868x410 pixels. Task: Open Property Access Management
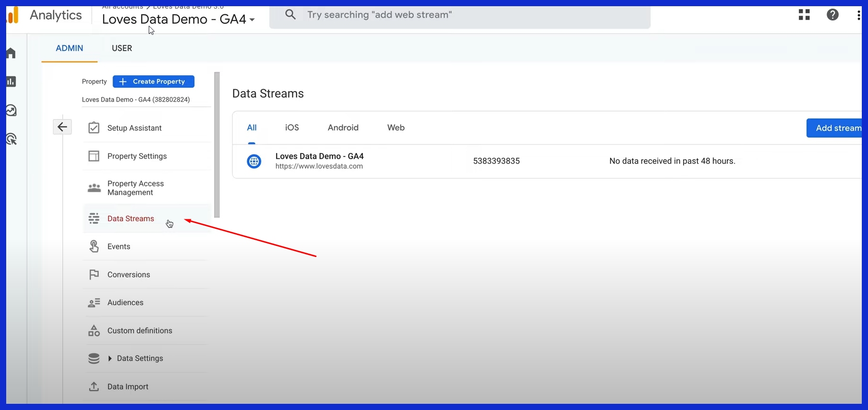pyautogui.click(x=136, y=188)
